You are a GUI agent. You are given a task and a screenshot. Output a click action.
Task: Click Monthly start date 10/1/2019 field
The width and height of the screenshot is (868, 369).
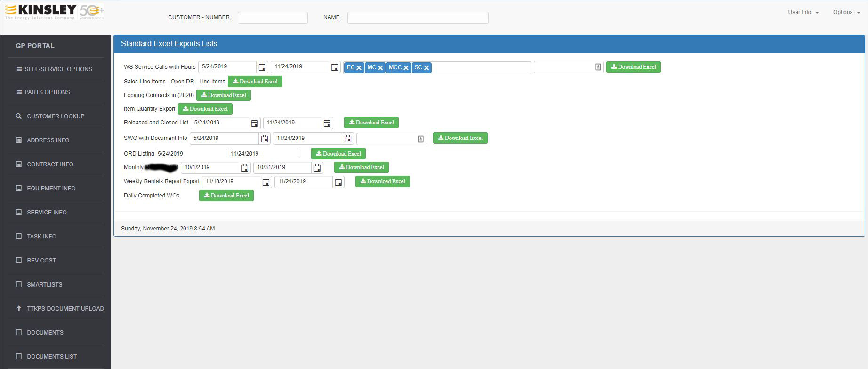click(x=210, y=168)
